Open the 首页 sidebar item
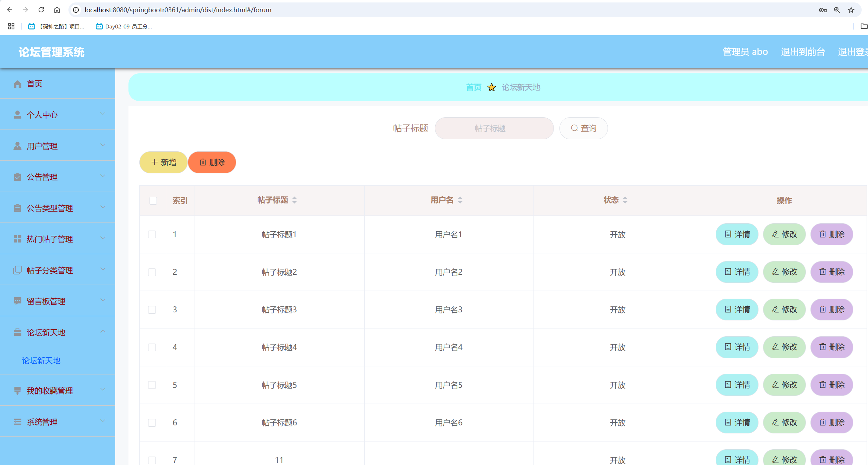The height and width of the screenshot is (465, 868). (x=34, y=84)
